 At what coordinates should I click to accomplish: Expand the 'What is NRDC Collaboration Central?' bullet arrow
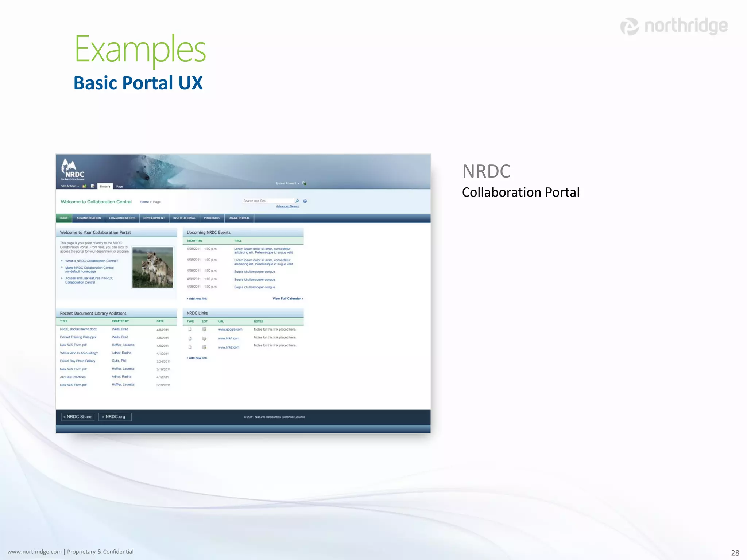62,261
